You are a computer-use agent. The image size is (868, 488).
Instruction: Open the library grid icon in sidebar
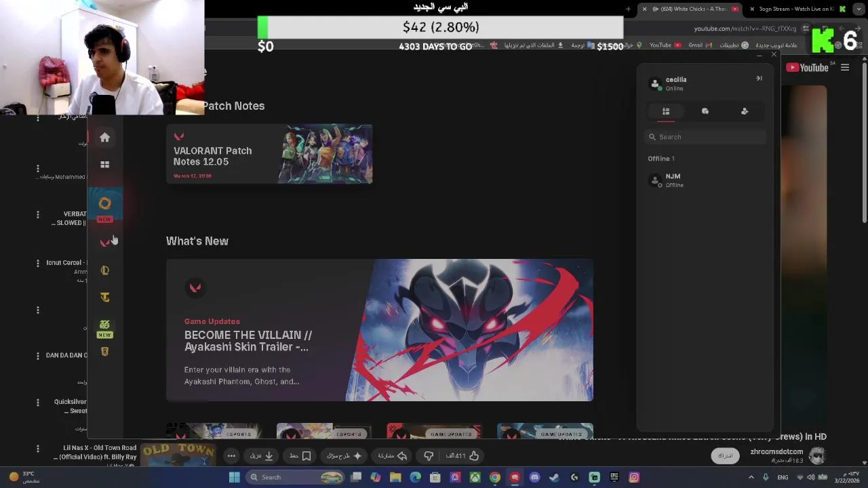[104, 165]
